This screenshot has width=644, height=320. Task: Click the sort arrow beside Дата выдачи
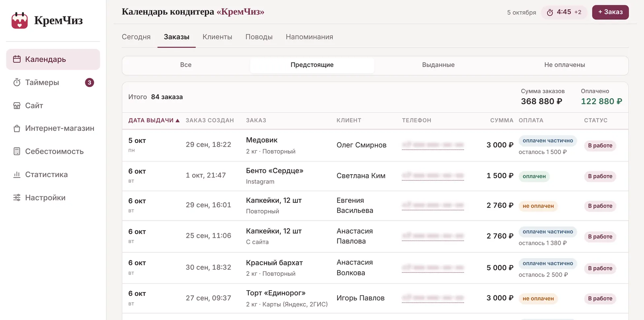click(178, 120)
